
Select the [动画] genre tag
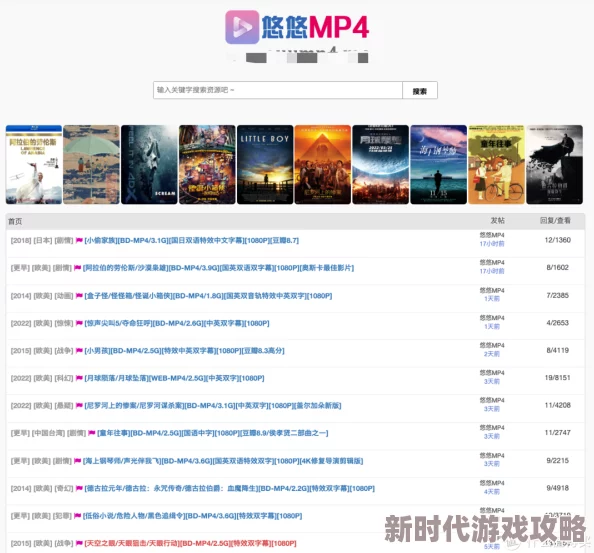64,296
